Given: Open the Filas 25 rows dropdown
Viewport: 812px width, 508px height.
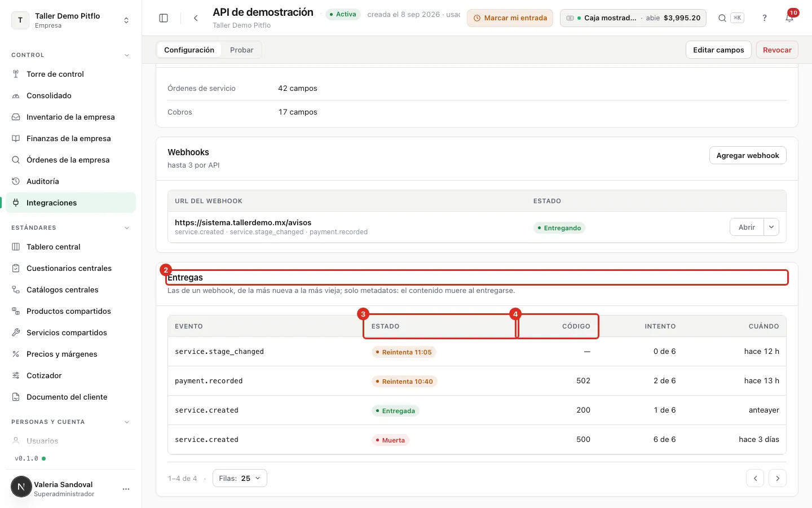Looking at the screenshot, I should pyautogui.click(x=240, y=478).
